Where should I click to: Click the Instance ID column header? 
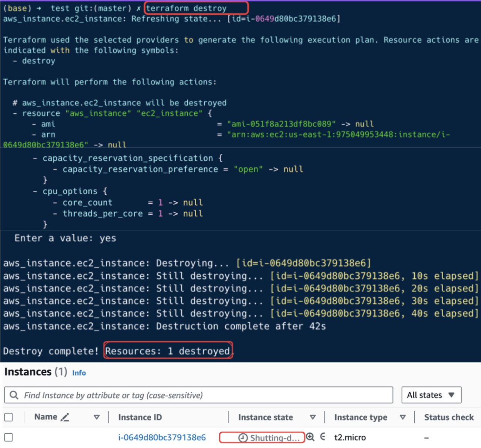click(x=140, y=417)
